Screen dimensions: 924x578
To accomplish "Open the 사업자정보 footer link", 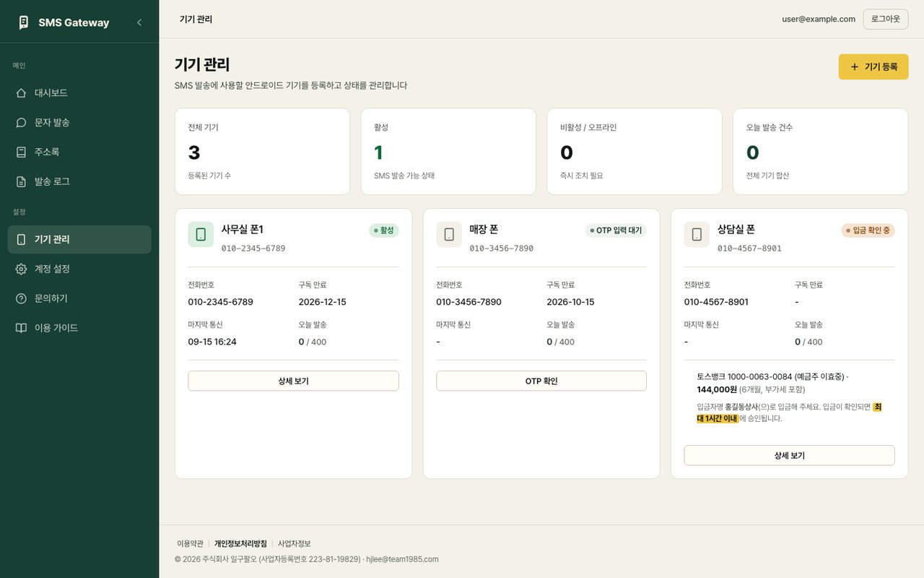I will click(295, 543).
